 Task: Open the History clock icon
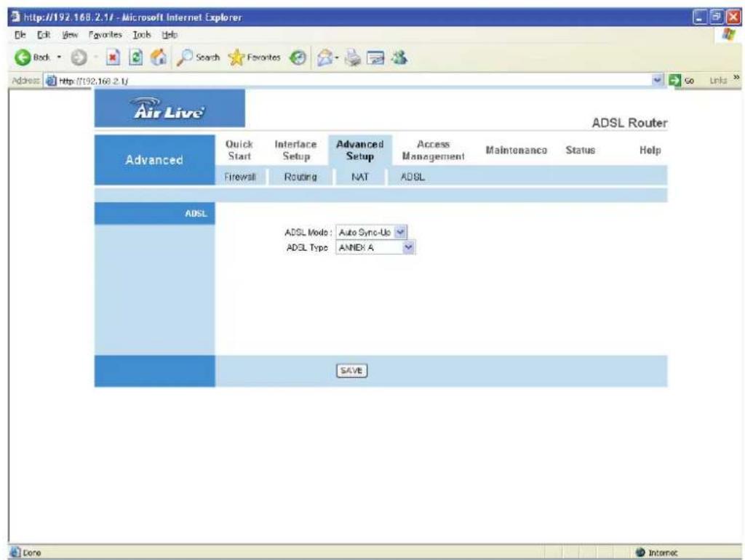click(x=298, y=57)
